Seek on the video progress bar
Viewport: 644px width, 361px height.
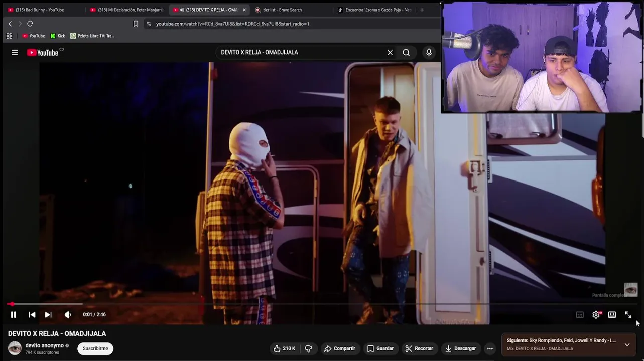coord(321,304)
